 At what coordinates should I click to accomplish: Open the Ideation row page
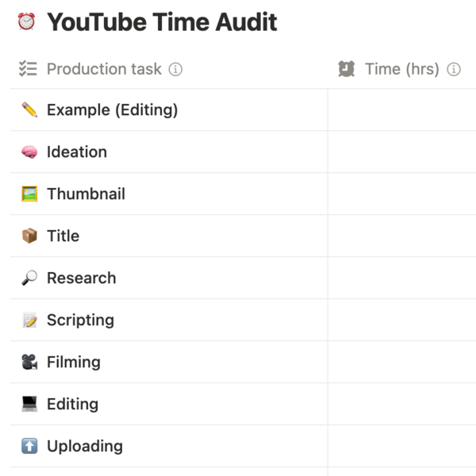77,152
